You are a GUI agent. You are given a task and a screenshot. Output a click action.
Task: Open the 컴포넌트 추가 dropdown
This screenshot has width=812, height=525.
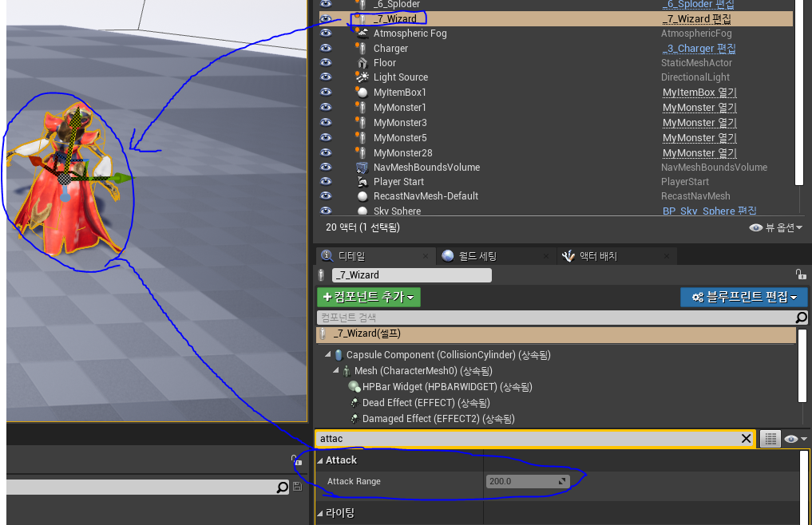tap(369, 297)
